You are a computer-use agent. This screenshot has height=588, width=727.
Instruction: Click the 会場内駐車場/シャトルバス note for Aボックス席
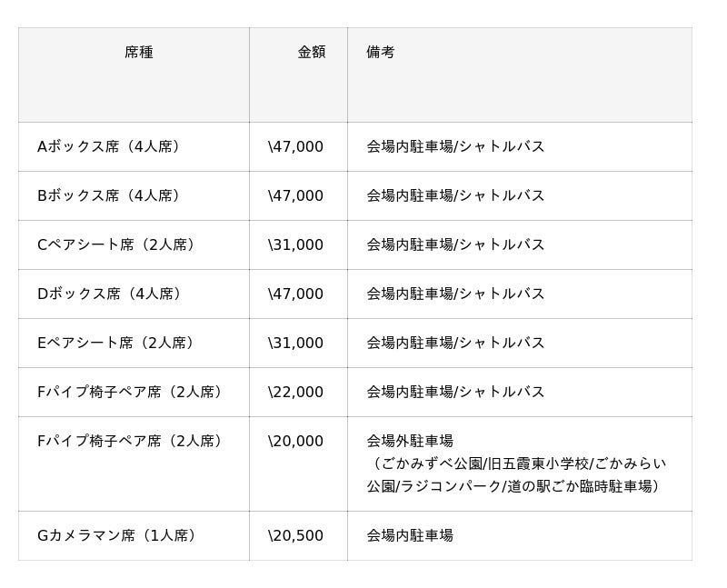tap(455, 146)
